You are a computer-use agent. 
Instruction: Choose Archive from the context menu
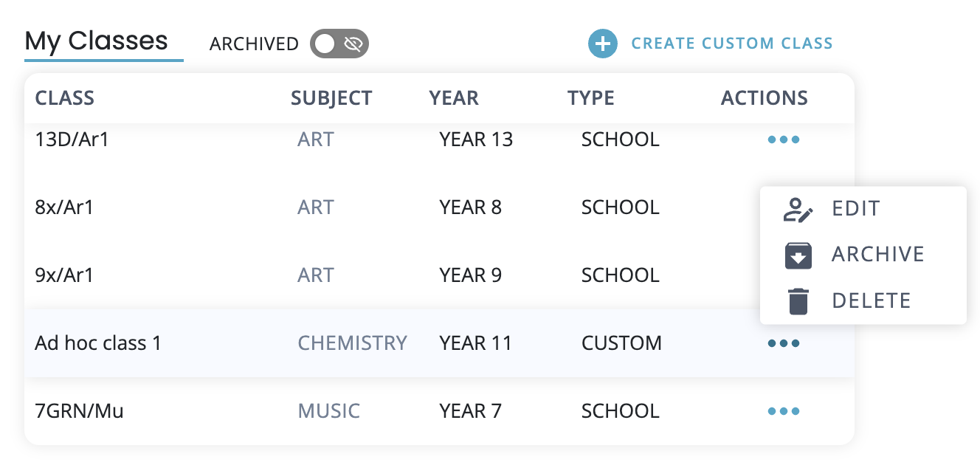(877, 255)
